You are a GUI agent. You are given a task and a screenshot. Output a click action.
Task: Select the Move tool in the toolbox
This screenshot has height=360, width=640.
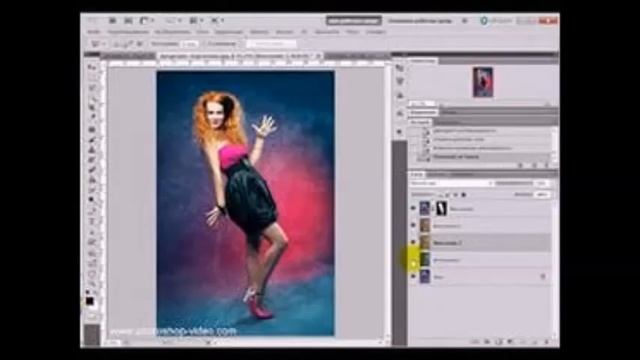click(x=92, y=67)
